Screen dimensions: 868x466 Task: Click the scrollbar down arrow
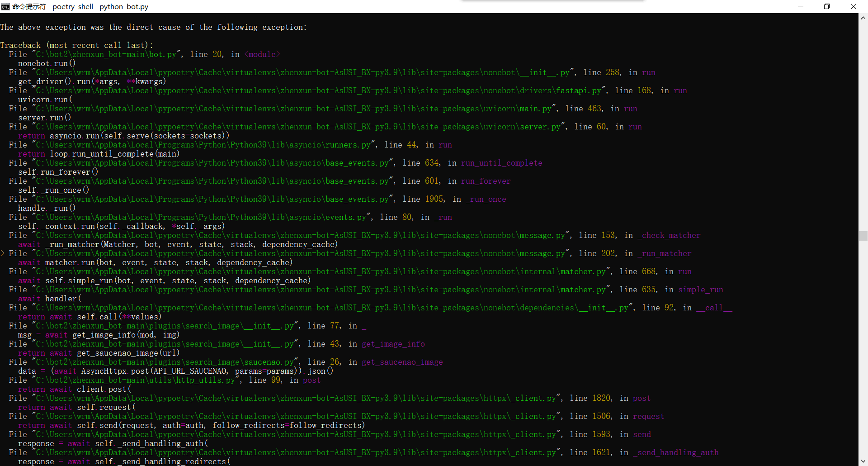click(x=863, y=461)
